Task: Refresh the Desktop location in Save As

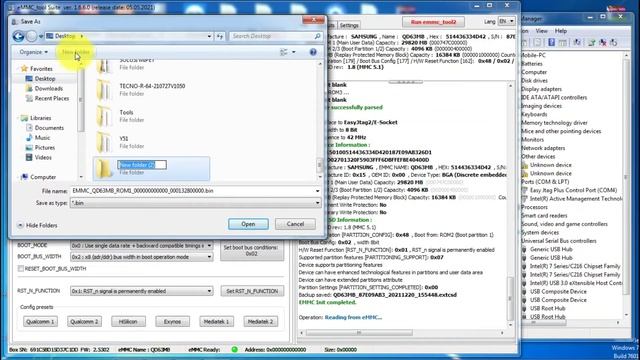Action: coord(220,36)
